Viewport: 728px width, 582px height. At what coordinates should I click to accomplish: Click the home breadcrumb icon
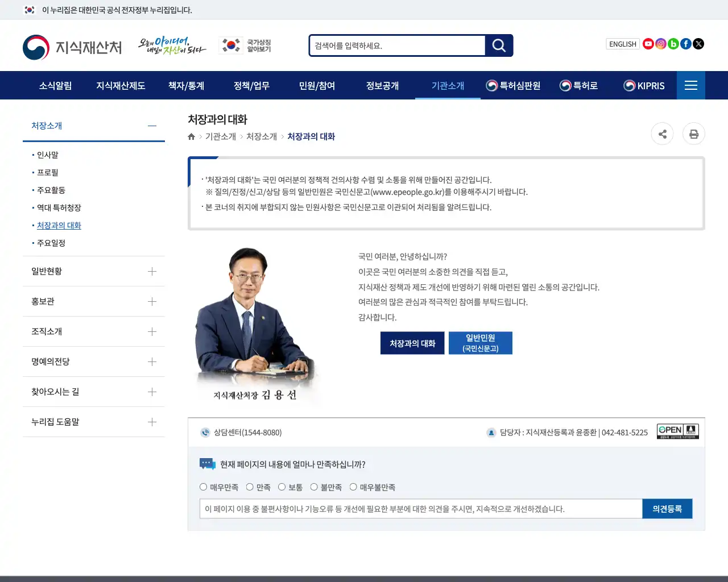click(x=191, y=136)
